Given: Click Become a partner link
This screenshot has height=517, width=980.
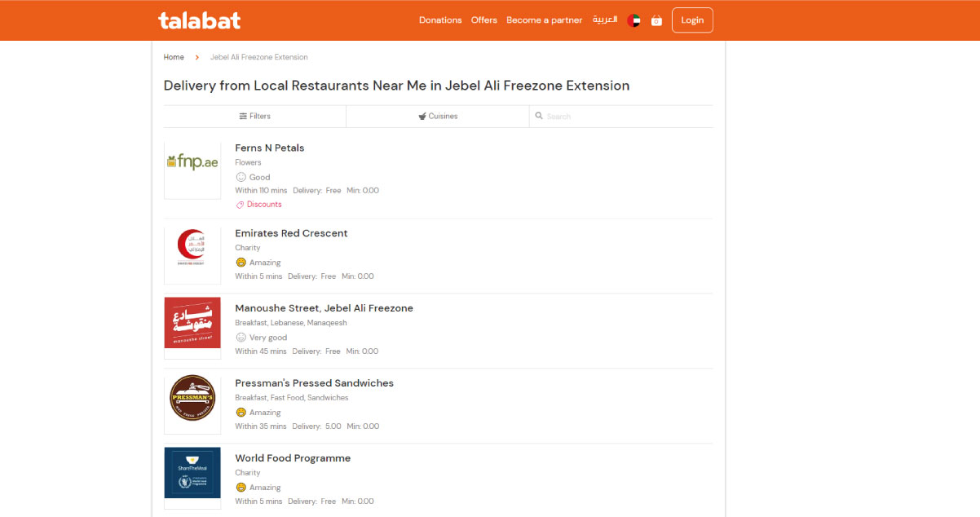Looking at the screenshot, I should pyautogui.click(x=544, y=20).
